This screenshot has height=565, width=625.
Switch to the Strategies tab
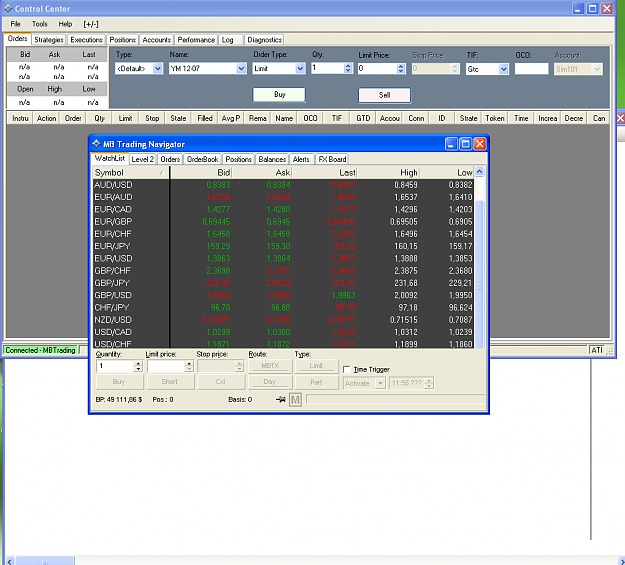(x=49, y=39)
